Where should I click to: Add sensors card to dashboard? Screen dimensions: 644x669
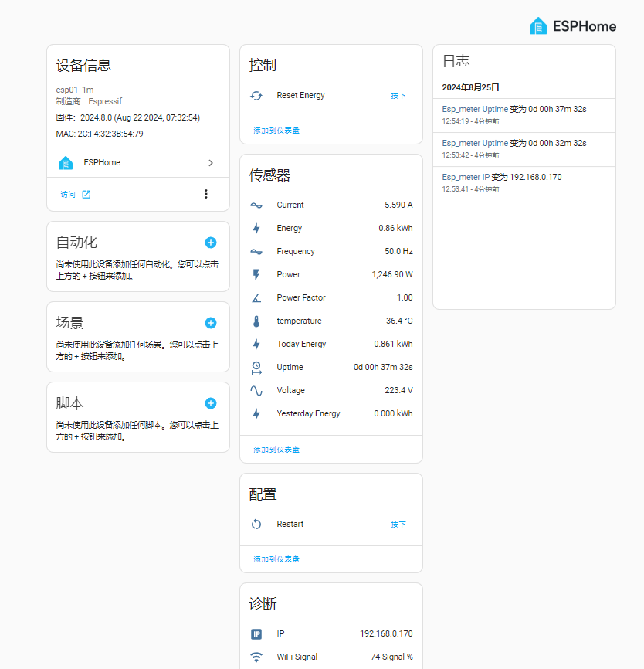[x=276, y=450]
